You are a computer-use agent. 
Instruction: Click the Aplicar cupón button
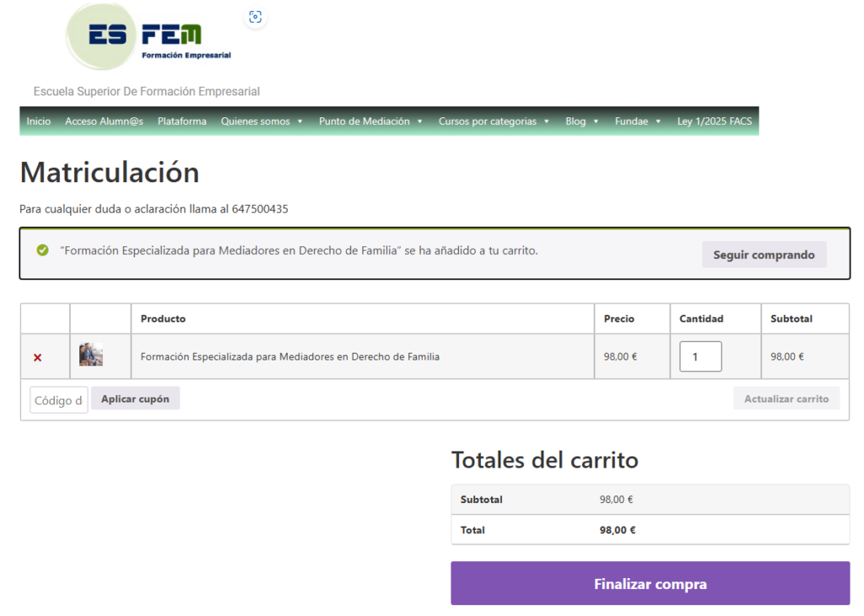pos(135,399)
